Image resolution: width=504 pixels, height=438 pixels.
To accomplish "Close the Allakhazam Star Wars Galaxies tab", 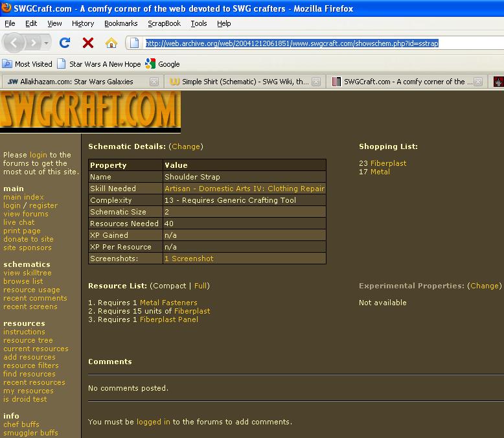I will (154, 82).
